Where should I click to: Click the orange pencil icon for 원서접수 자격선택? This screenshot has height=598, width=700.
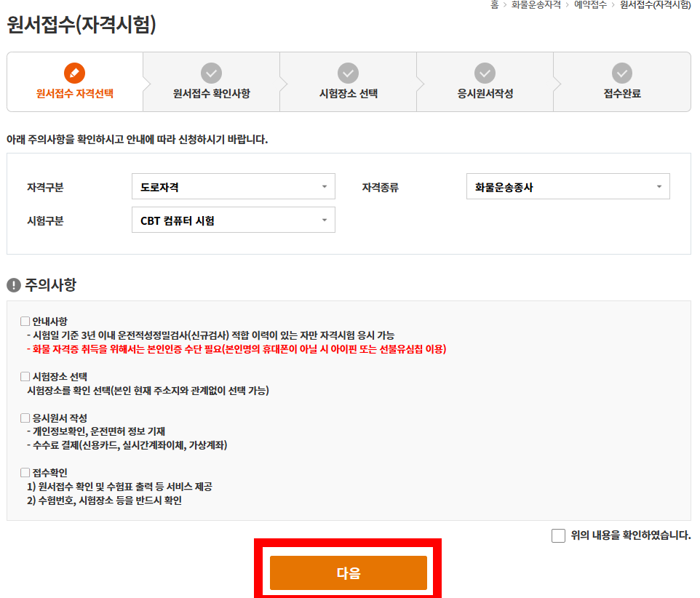click(74, 73)
